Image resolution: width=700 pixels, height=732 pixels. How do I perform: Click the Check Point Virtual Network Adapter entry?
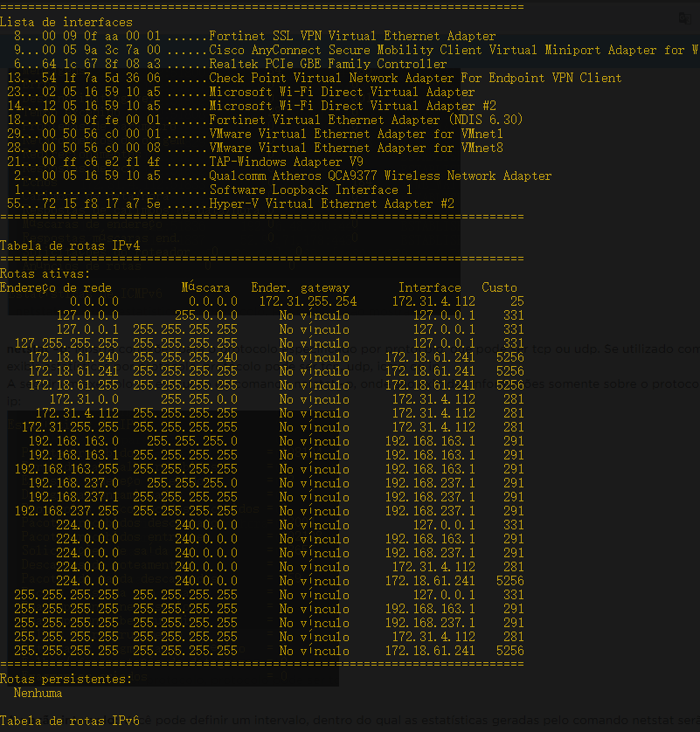pyautogui.click(x=415, y=78)
